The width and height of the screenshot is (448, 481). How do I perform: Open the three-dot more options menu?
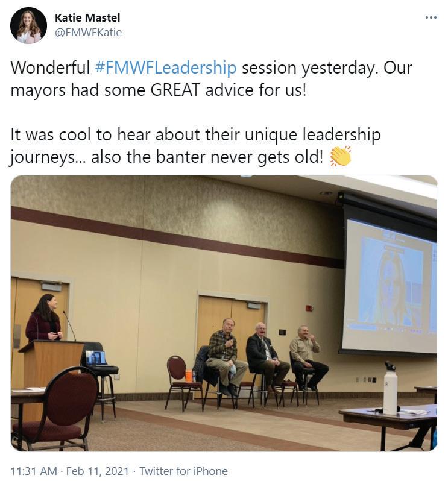pos(431,17)
